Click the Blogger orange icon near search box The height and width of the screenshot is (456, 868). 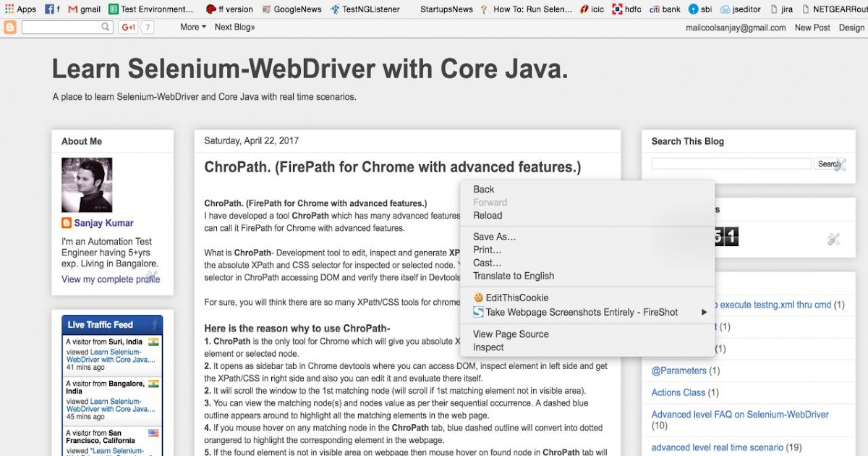(x=10, y=27)
